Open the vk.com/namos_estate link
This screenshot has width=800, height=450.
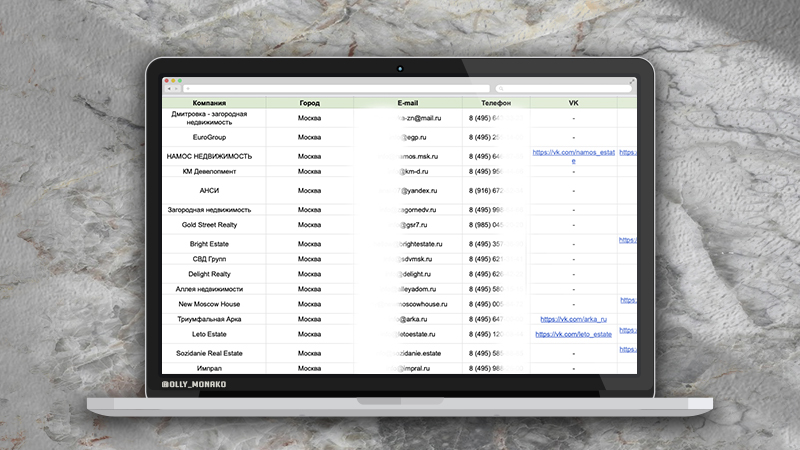[x=573, y=156]
